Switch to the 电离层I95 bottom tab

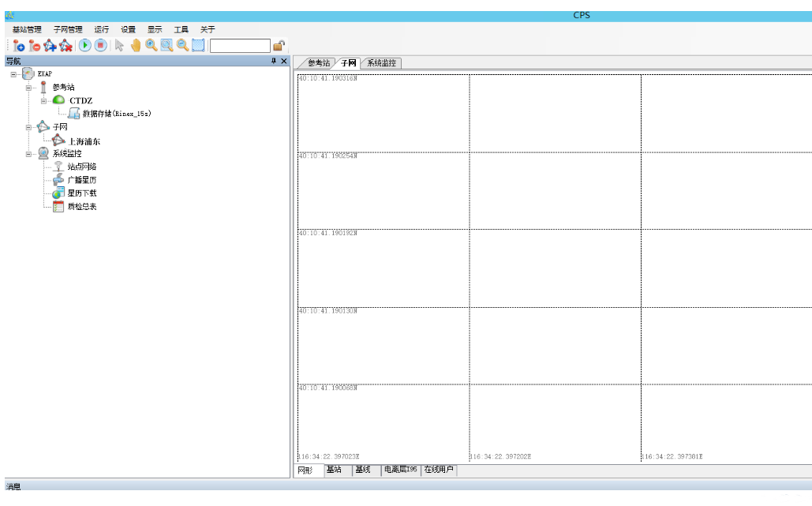[x=400, y=470]
